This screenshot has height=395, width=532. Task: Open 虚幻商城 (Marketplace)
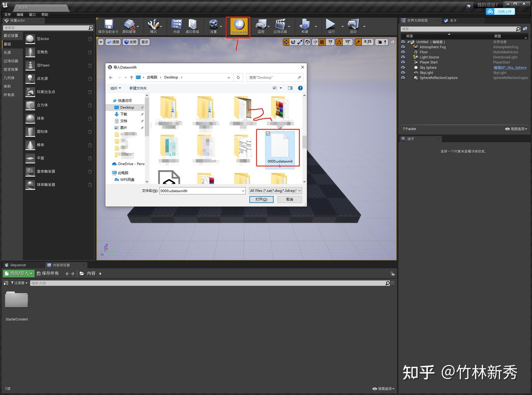click(x=192, y=26)
